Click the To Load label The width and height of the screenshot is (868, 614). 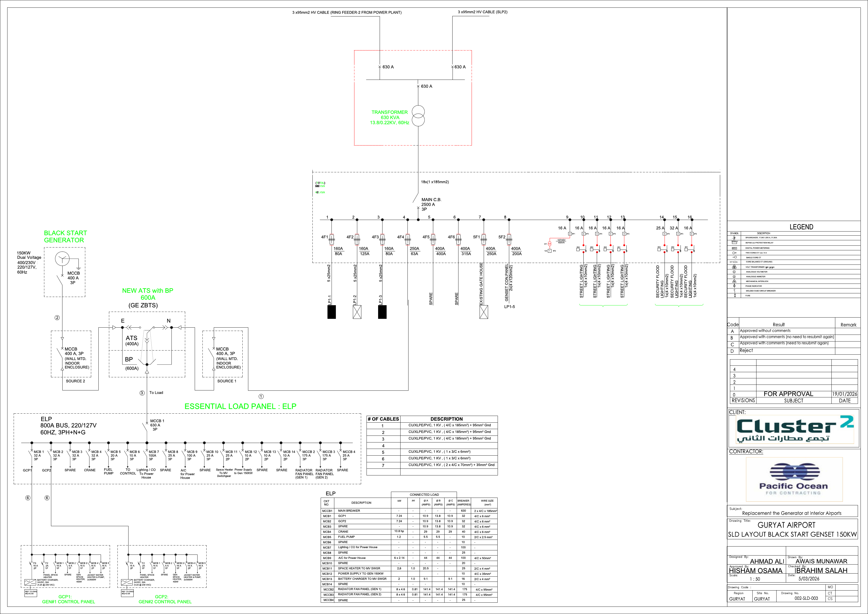click(x=156, y=393)
